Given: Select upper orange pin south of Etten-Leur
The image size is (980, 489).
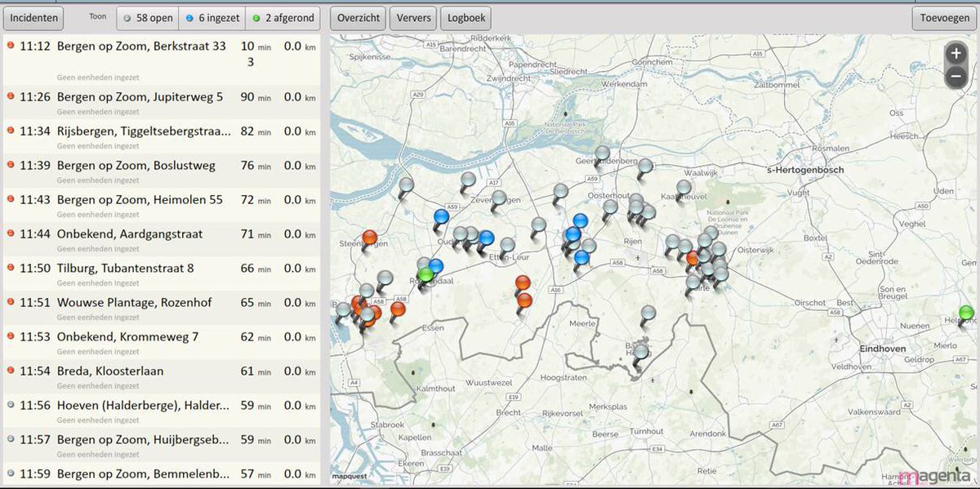Looking at the screenshot, I should [x=523, y=283].
